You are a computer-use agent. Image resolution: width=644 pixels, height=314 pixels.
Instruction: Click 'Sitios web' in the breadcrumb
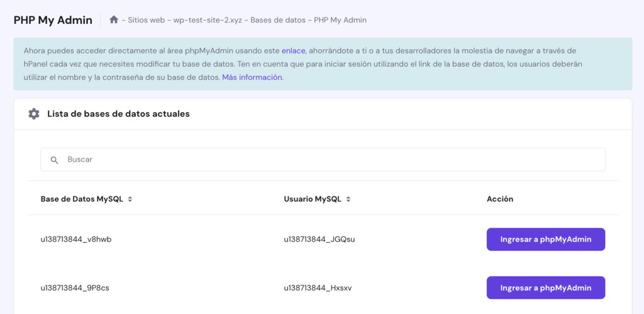coord(147,20)
